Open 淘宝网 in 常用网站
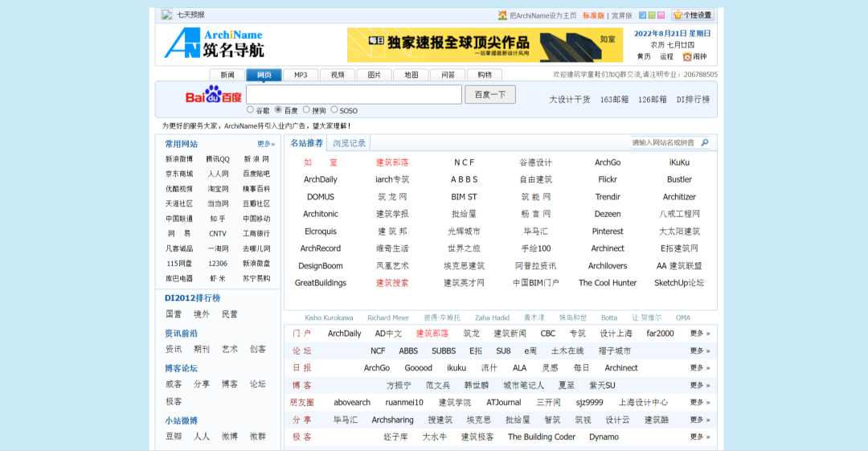868x451 pixels. [218, 189]
